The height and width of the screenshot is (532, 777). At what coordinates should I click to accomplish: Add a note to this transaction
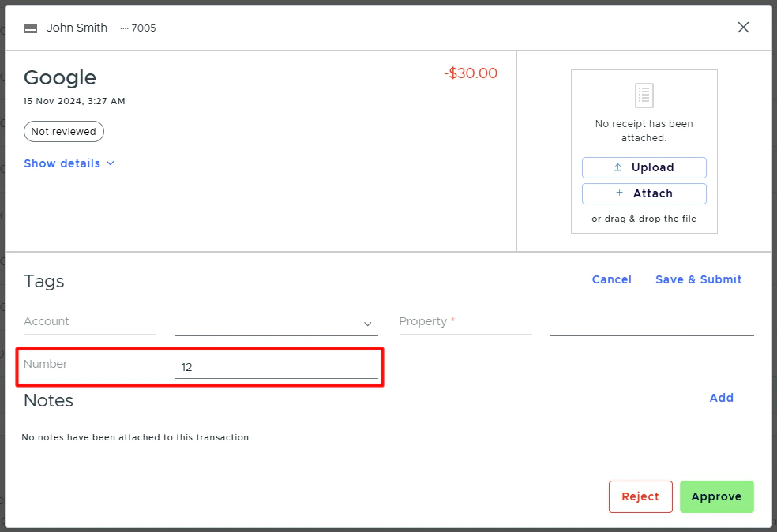(721, 398)
